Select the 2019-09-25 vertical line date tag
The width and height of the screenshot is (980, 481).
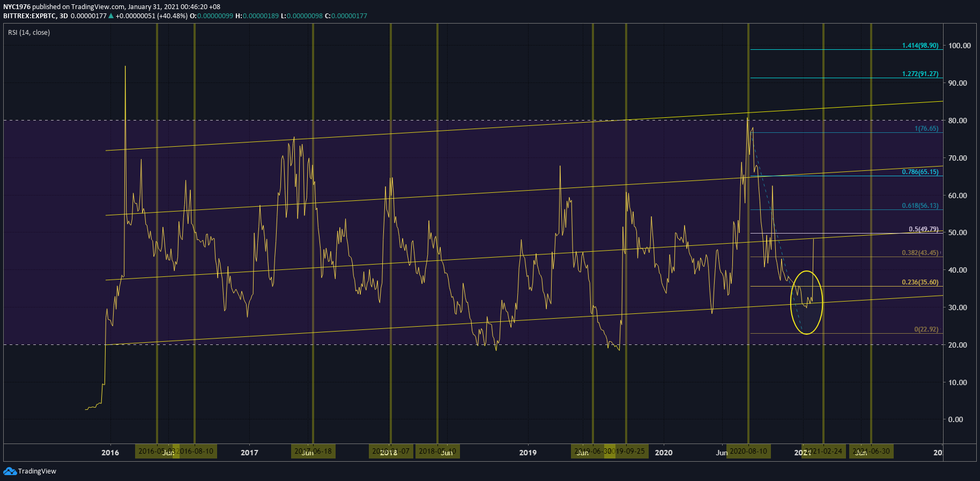tap(626, 452)
